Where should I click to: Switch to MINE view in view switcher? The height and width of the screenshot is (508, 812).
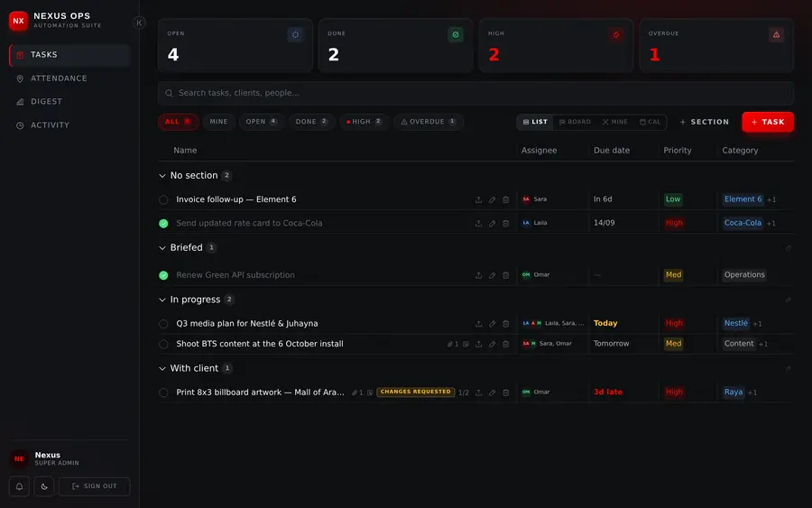[614, 122]
